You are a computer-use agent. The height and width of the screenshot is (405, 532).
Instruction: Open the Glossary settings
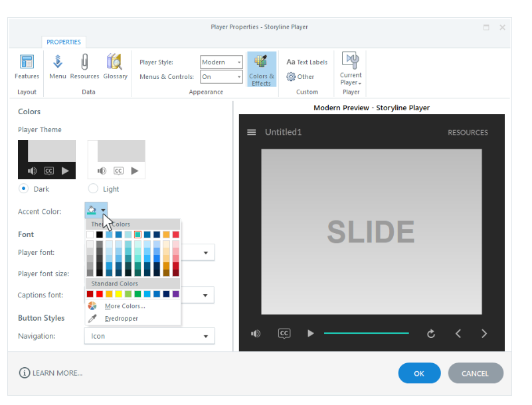pyautogui.click(x=115, y=66)
